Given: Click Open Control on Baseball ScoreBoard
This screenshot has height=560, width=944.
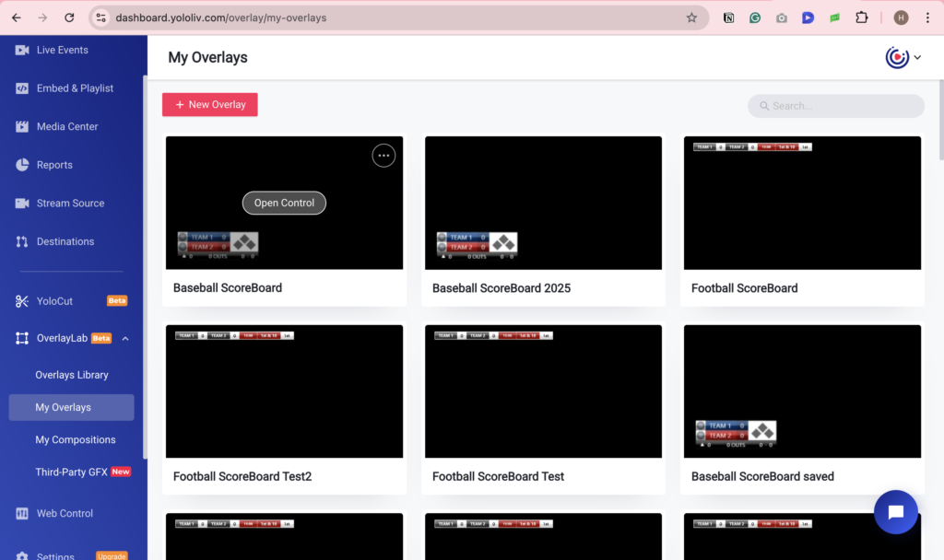Looking at the screenshot, I should point(284,203).
